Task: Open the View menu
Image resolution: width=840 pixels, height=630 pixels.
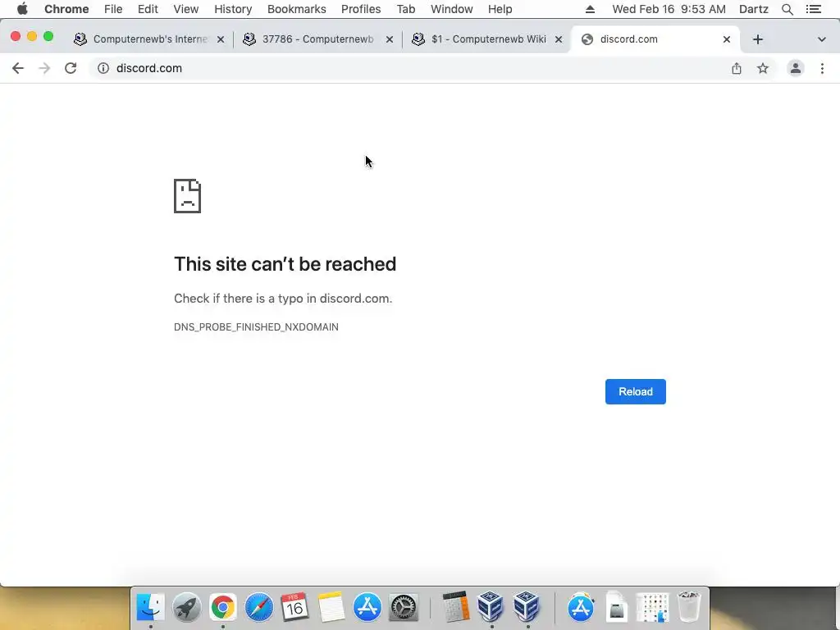Action: click(186, 9)
